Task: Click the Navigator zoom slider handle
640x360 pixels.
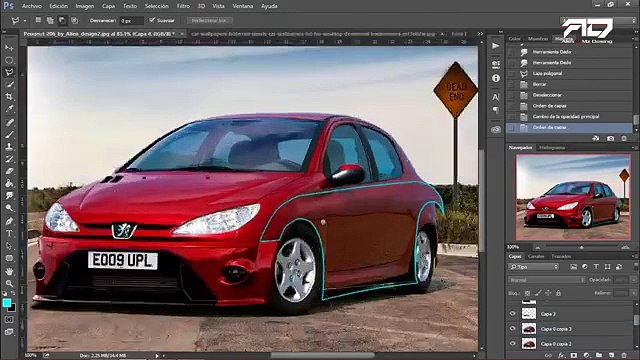Action: coord(582,247)
